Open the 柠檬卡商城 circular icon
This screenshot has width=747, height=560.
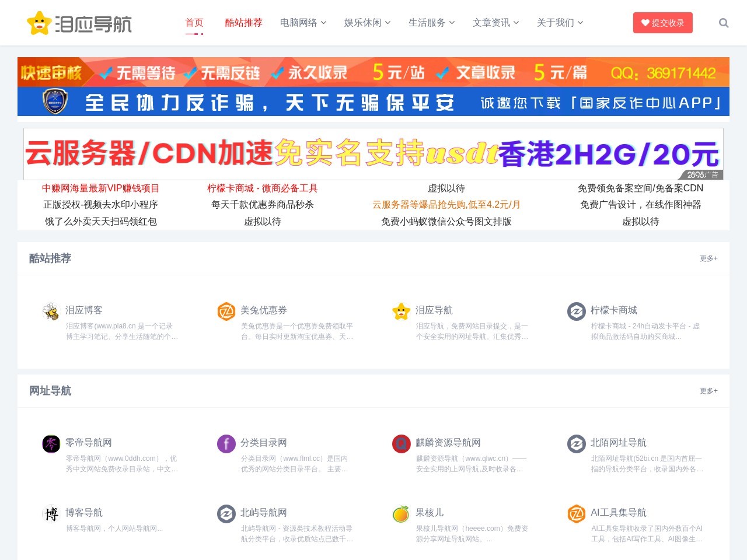point(576,311)
